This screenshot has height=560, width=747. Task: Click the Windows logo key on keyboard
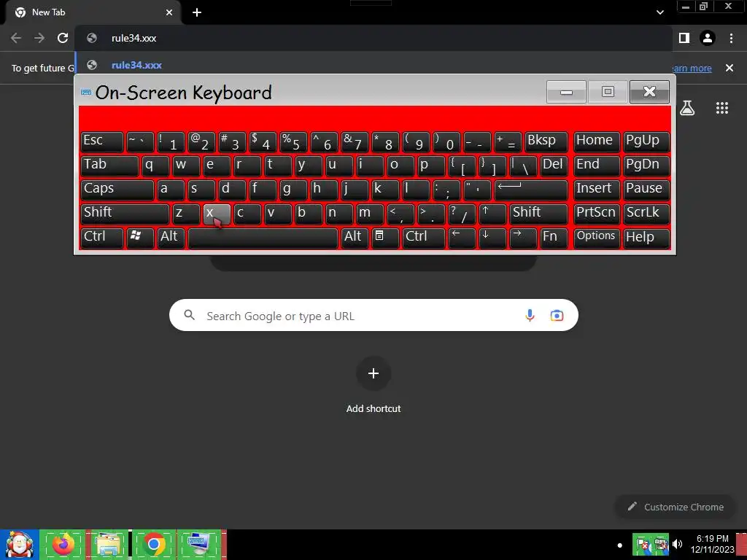(x=140, y=238)
